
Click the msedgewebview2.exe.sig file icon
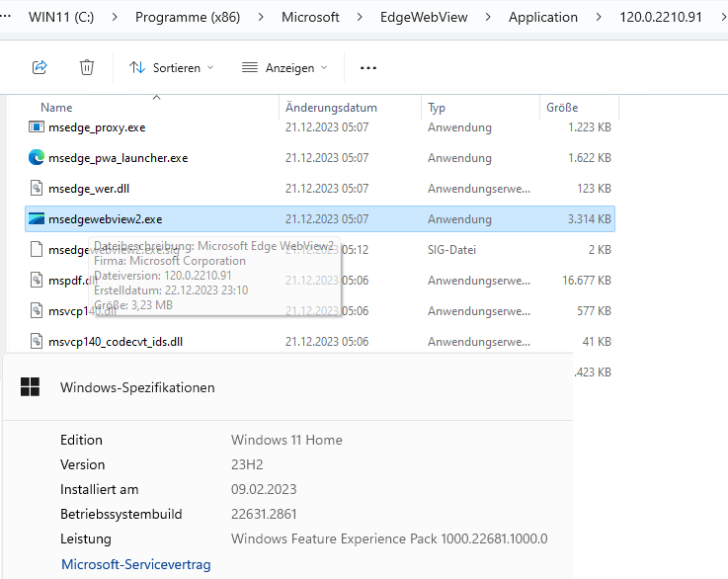[37, 249]
